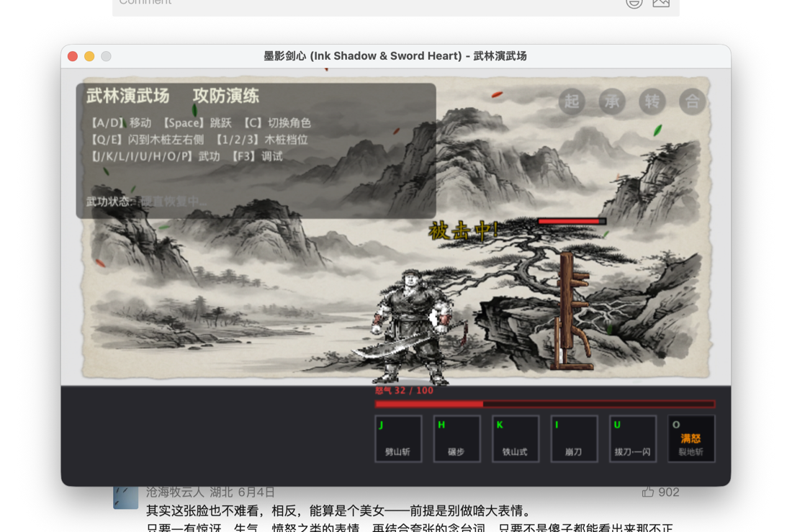
Task: Activate the O skill slot 裂地斩
Action: point(691,438)
